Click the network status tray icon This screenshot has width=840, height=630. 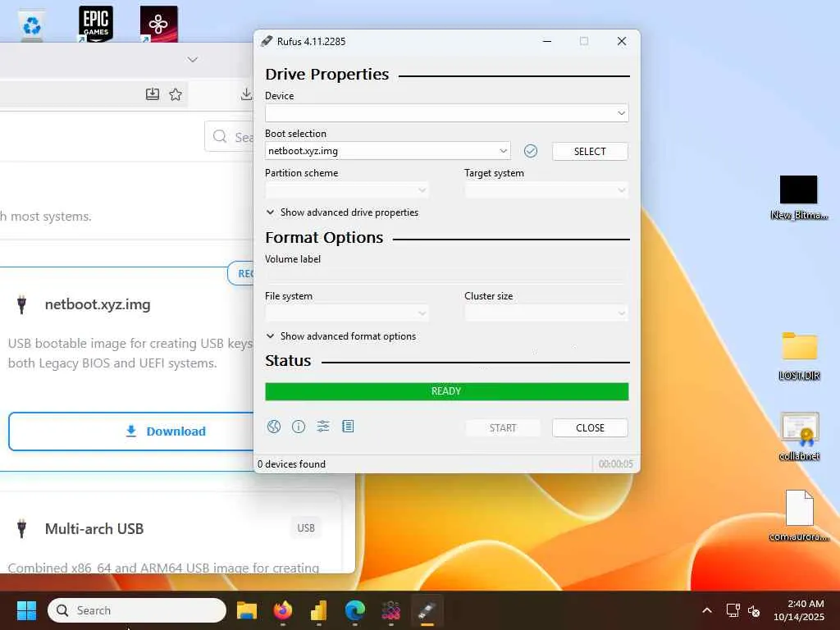733,610
